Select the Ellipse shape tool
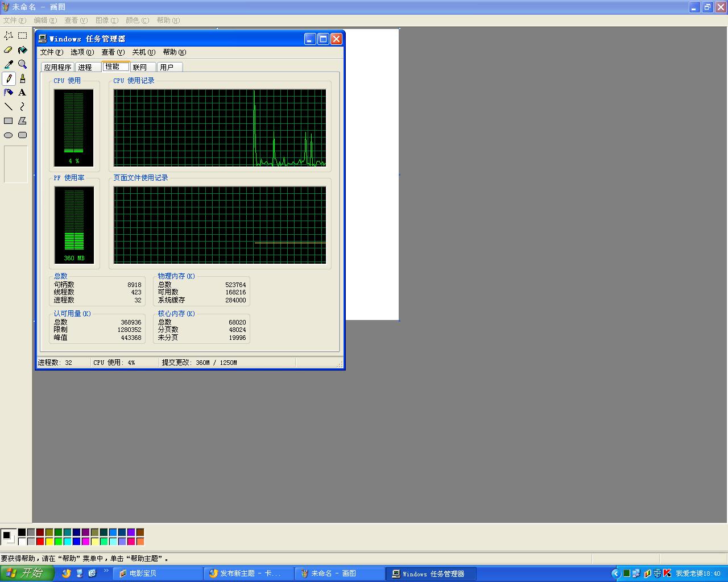This screenshot has height=582, width=728. point(9,135)
